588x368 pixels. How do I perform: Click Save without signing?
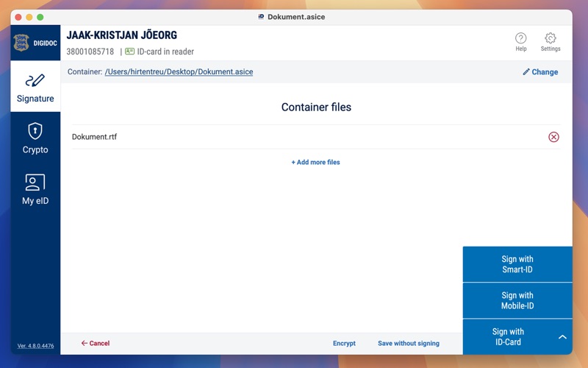click(409, 343)
